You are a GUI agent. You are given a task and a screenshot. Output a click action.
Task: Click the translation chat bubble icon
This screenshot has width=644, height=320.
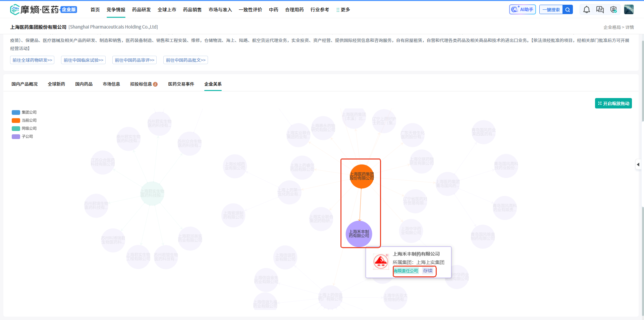pyautogui.click(x=600, y=10)
